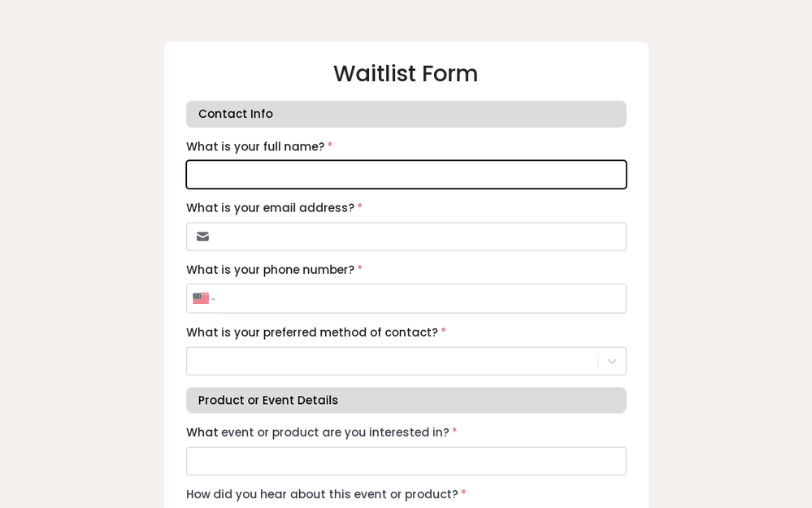The height and width of the screenshot is (508, 812).
Task: Click the "How did you hear" question label
Action: tap(322, 494)
